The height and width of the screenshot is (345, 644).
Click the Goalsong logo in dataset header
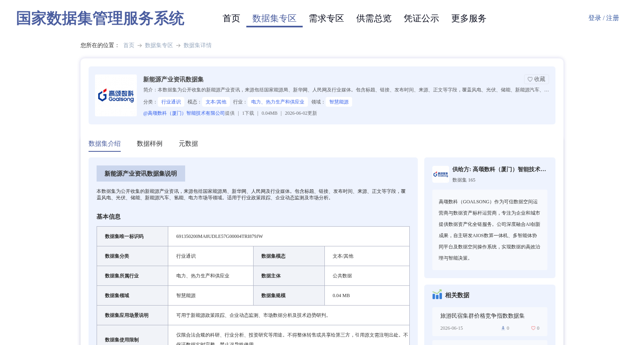coord(116,95)
